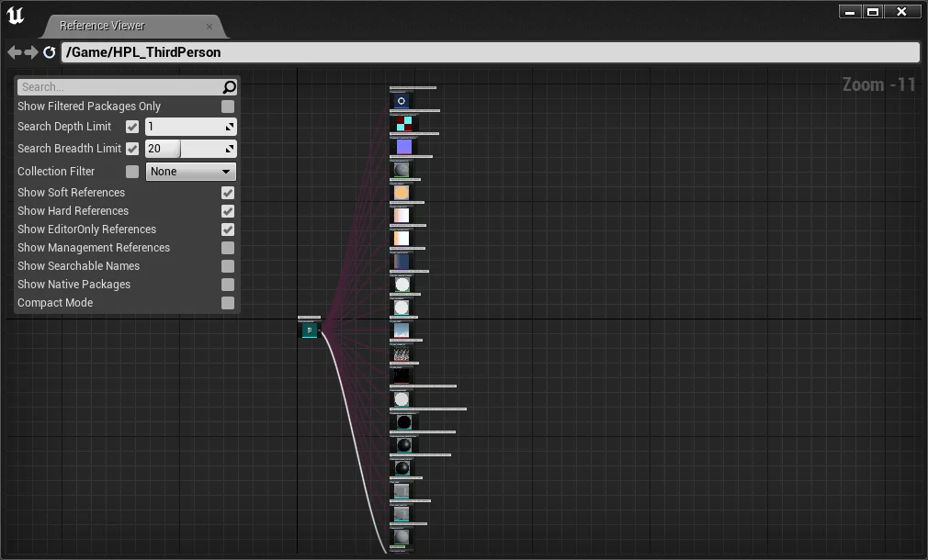Viewport: 928px width, 560px height.
Task: Close the Reference Viewer tab
Action: 209,27
